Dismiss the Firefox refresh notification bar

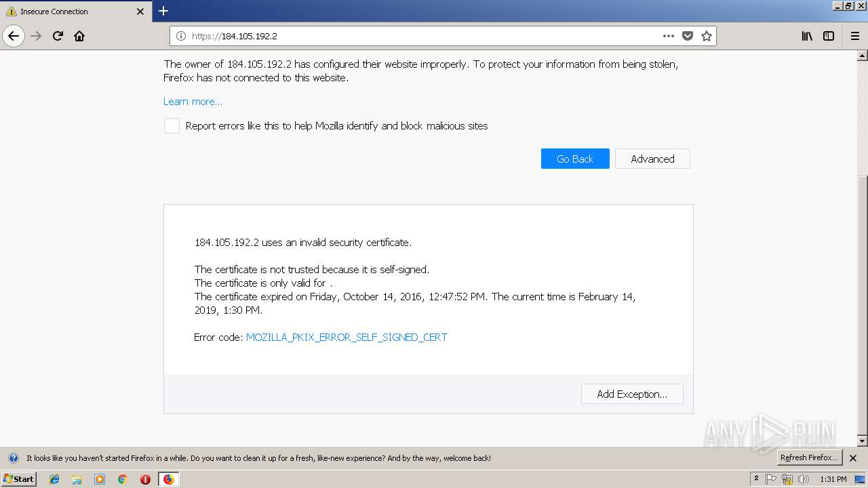pyautogui.click(x=853, y=458)
